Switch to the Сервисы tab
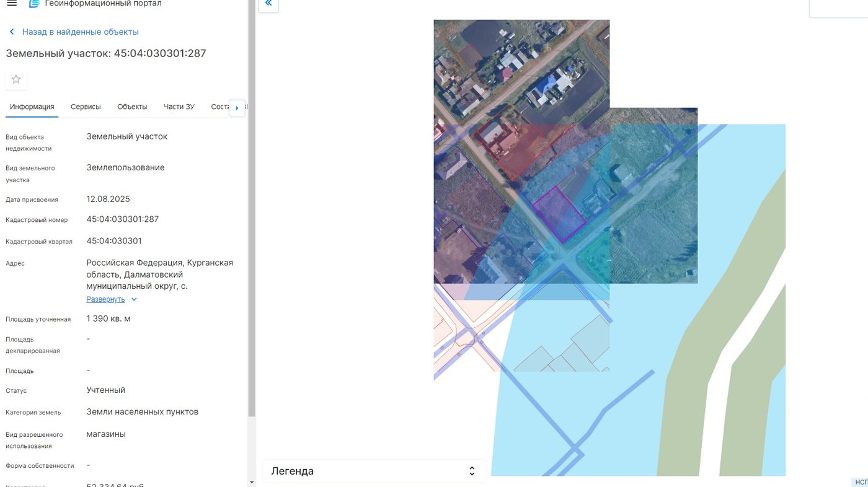 point(86,107)
